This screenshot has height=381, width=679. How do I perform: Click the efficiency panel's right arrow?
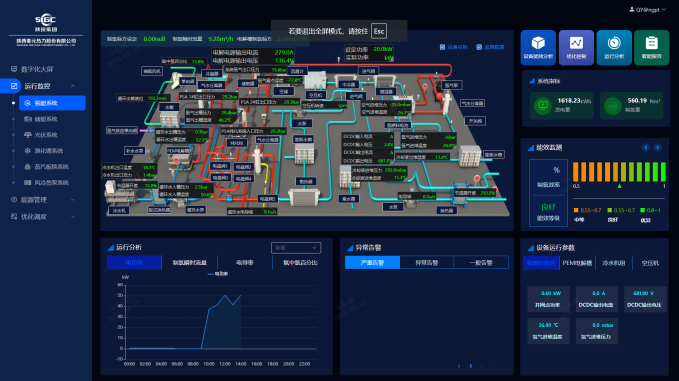tap(657, 148)
